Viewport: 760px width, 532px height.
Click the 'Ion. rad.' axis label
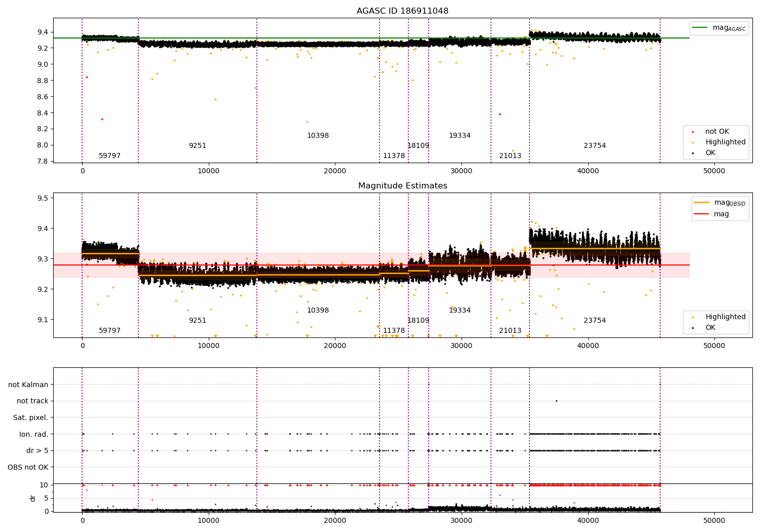(x=34, y=434)
